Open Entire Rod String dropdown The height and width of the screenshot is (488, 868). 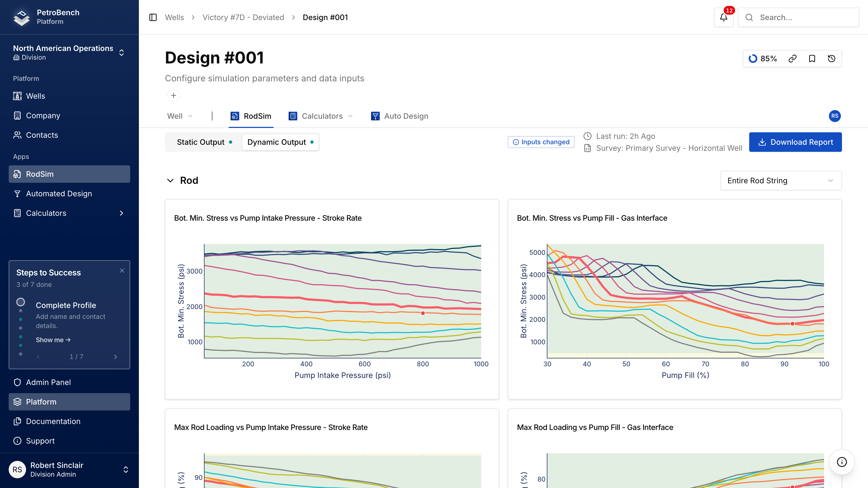pos(781,181)
